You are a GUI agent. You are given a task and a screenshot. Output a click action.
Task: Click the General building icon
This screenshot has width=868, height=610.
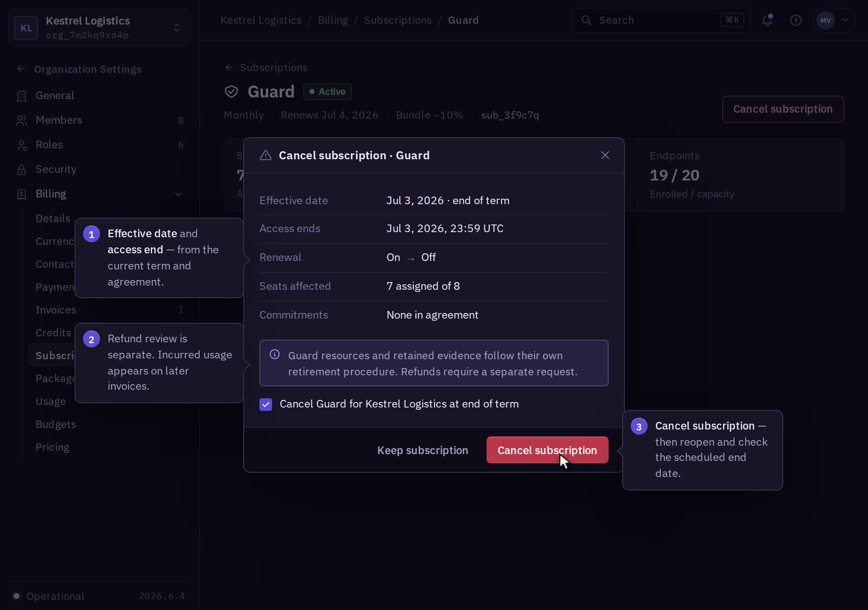coord(22,96)
